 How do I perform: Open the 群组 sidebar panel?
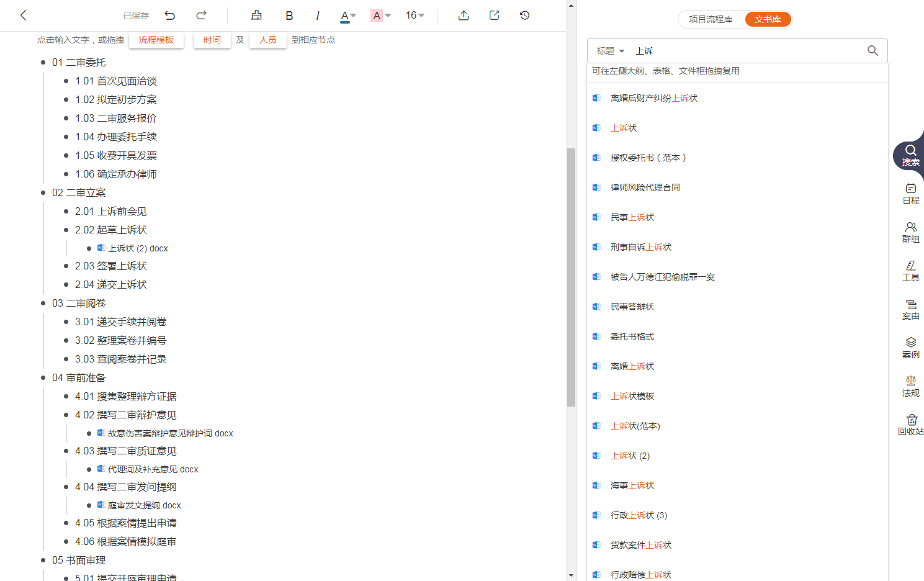(911, 233)
